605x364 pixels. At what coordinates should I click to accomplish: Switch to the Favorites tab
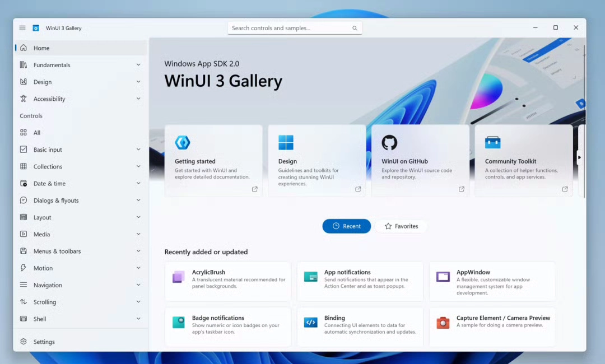click(401, 226)
